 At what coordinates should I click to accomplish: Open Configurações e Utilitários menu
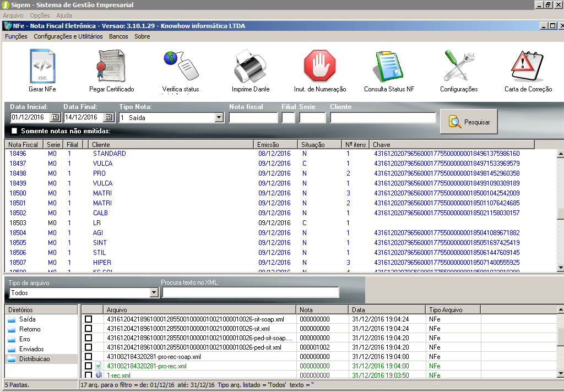68,36
